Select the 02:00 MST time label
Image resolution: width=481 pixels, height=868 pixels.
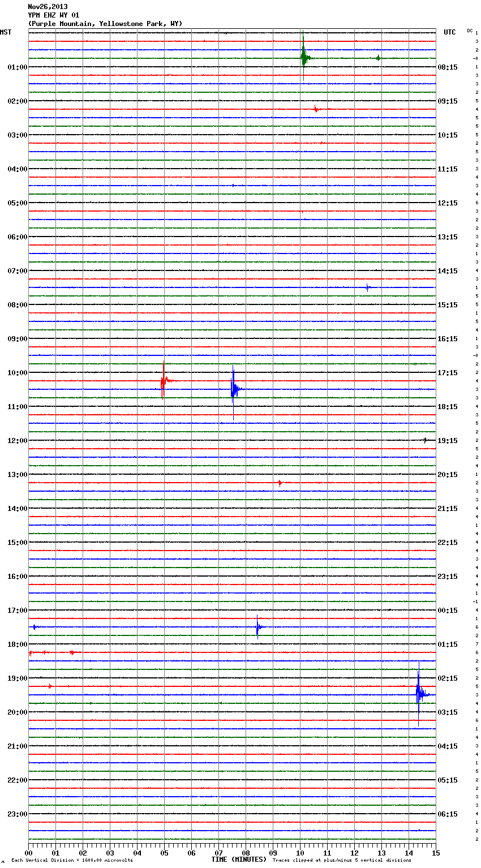tap(17, 101)
